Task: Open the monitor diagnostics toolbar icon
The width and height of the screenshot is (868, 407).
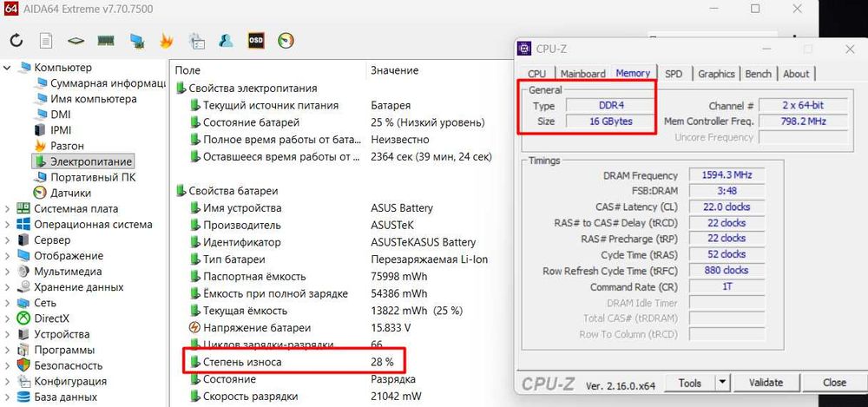Action: tap(136, 41)
